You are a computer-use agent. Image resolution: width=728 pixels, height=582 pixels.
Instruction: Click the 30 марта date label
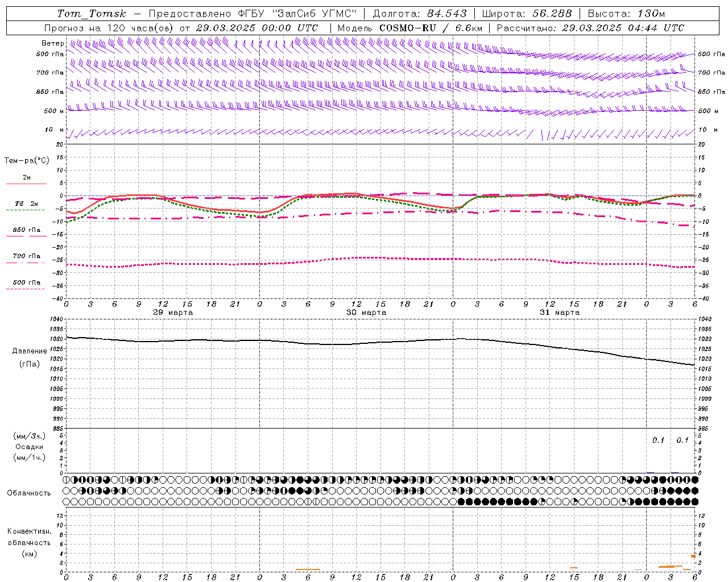point(366,313)
